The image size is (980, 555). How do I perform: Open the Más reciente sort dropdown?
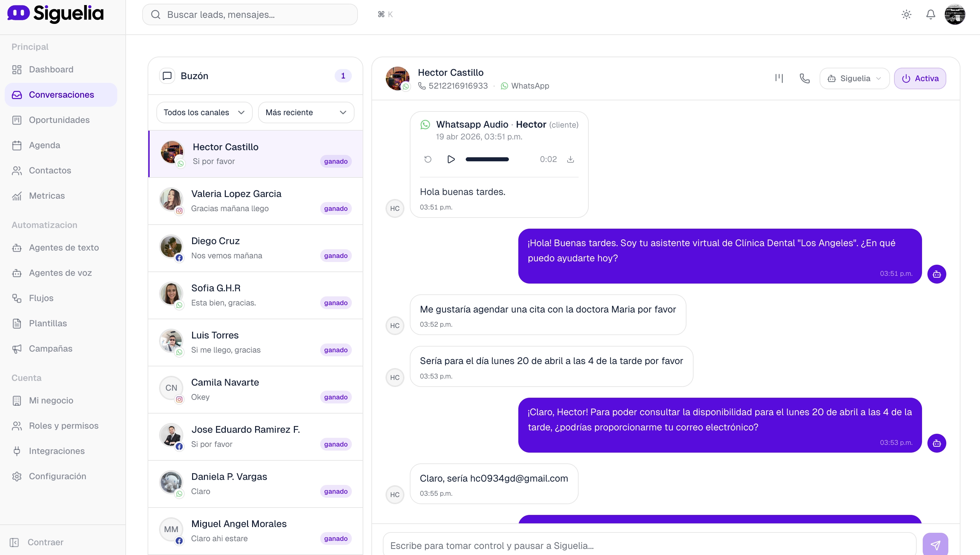point(306,112)
